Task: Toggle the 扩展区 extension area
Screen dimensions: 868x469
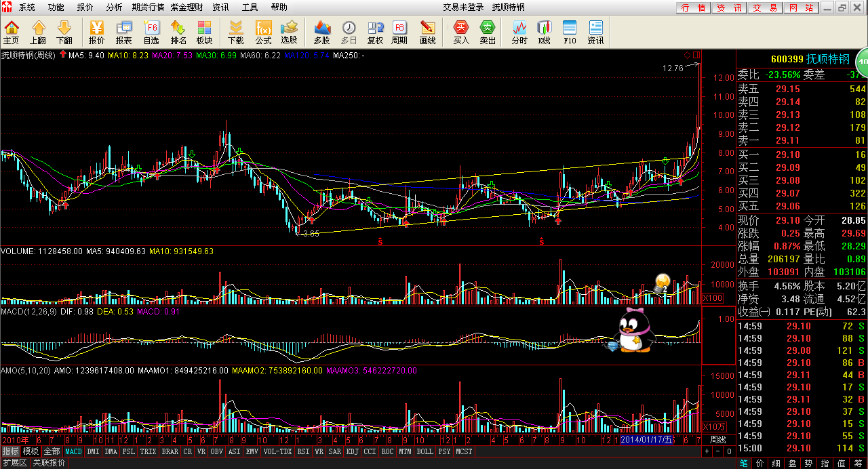Action: coord(14,463)
